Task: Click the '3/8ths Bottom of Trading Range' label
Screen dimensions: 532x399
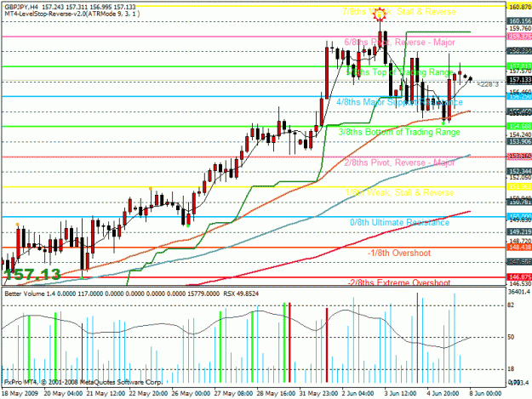Action: point(399,132)
